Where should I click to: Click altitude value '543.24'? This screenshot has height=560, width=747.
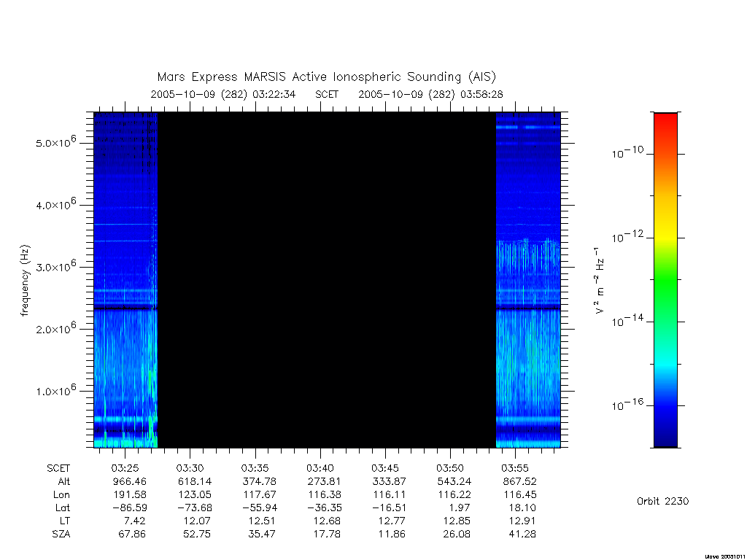tap(454, 481)
